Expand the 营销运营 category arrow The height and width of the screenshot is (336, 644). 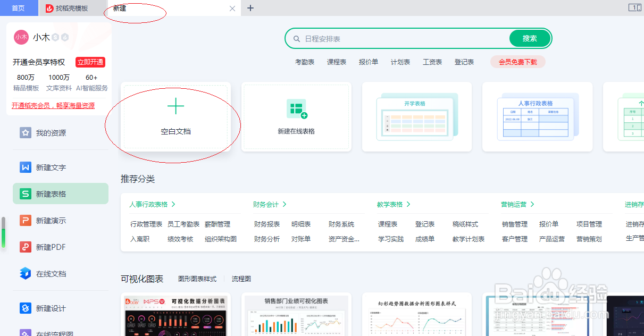point(532,204)
